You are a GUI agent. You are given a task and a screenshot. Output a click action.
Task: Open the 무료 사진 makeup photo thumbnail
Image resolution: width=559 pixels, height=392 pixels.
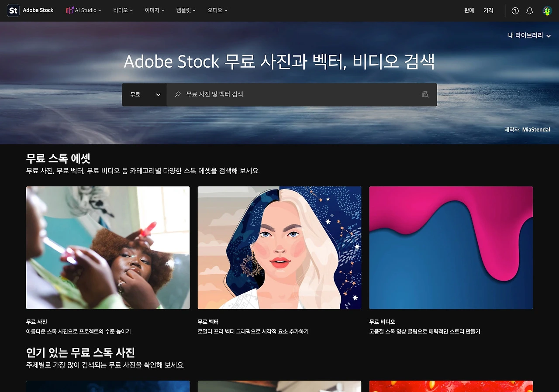108,248
